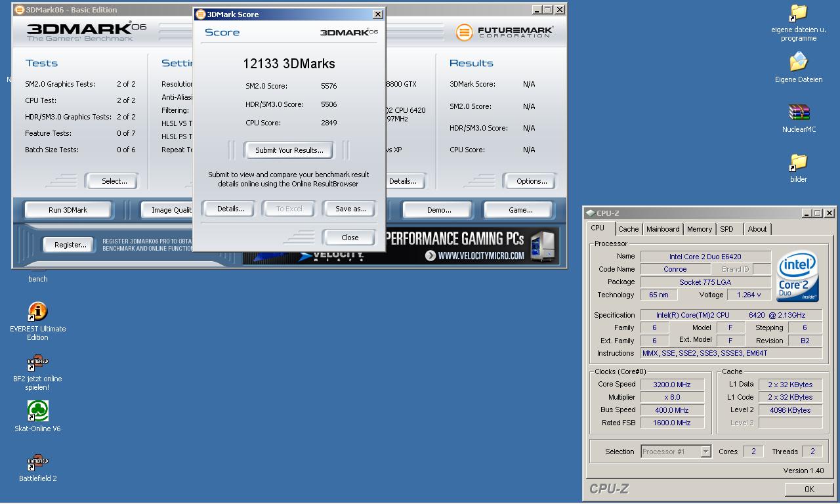This screenshot has height=504, width=840.
Task: Open the CPU-Z processor Selection dropdown
Action: tap(676, 451)
